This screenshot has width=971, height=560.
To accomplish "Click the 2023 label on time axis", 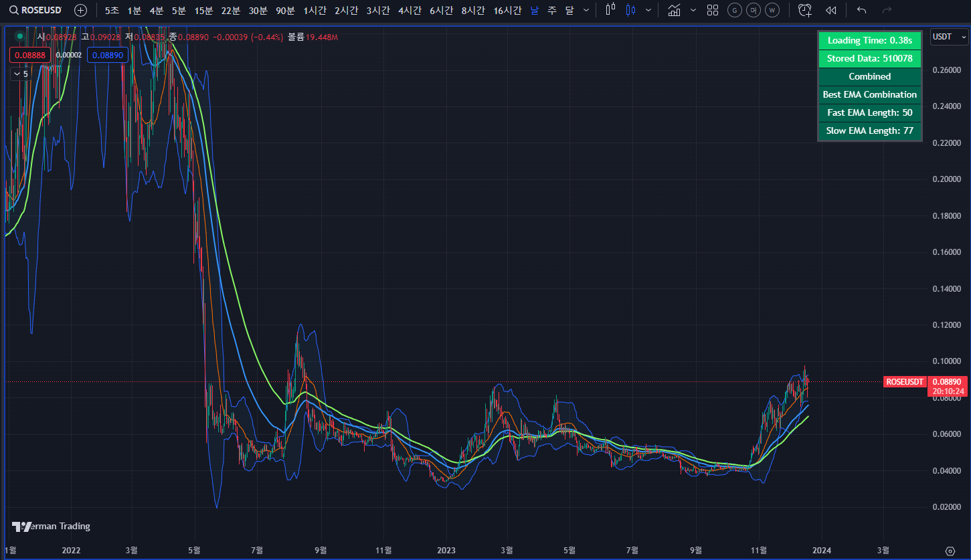I will pos(446,551).
